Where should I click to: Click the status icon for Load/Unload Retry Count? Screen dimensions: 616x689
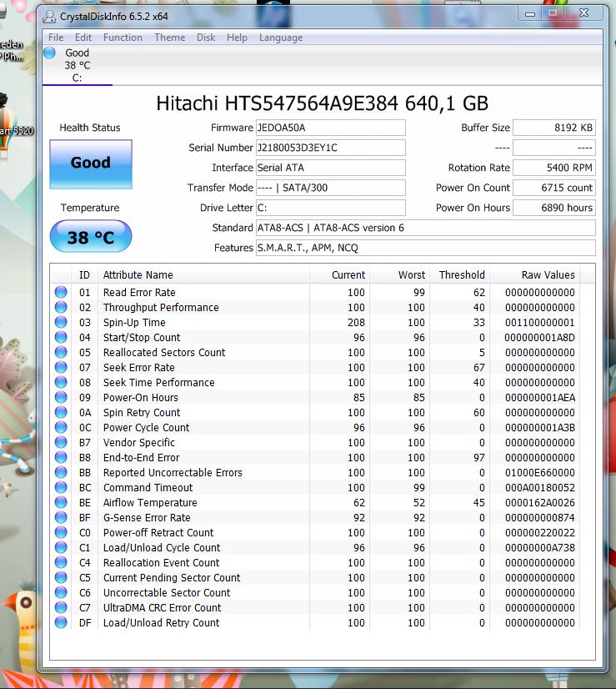[x=61, y=623]
